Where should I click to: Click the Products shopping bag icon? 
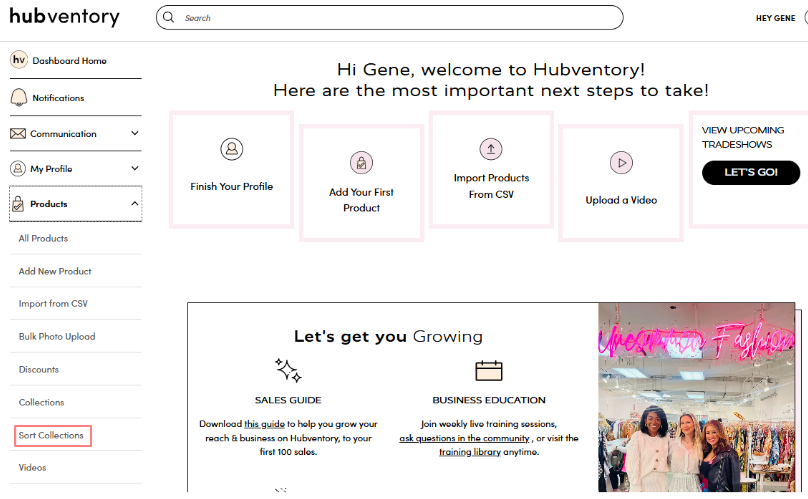point(18,204)
